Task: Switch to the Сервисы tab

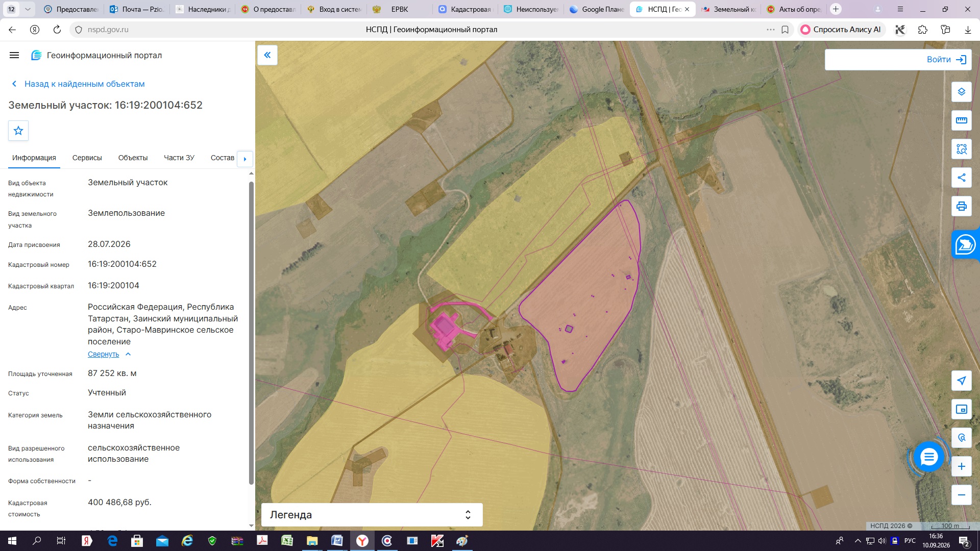Action: pyautogui.click(x=87, y=158)
